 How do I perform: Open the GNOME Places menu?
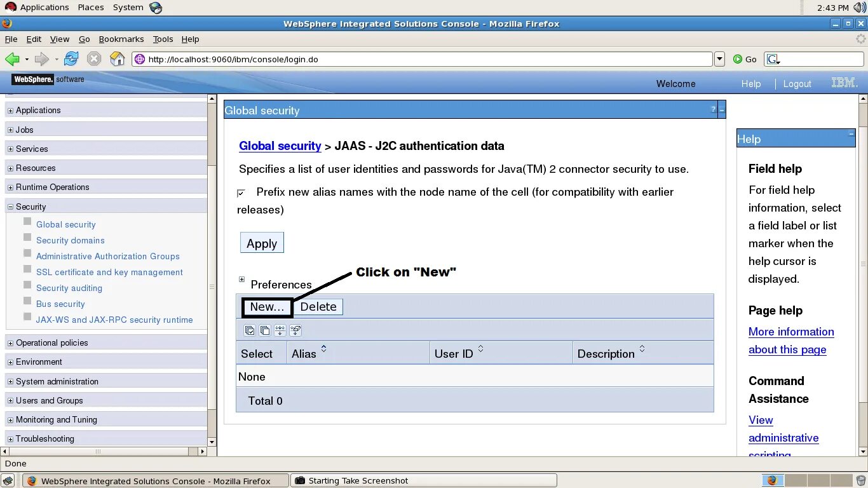(91, 8)
